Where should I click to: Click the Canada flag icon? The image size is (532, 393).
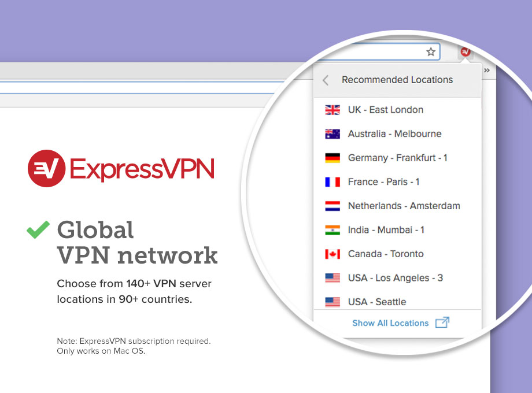(332, 254)
